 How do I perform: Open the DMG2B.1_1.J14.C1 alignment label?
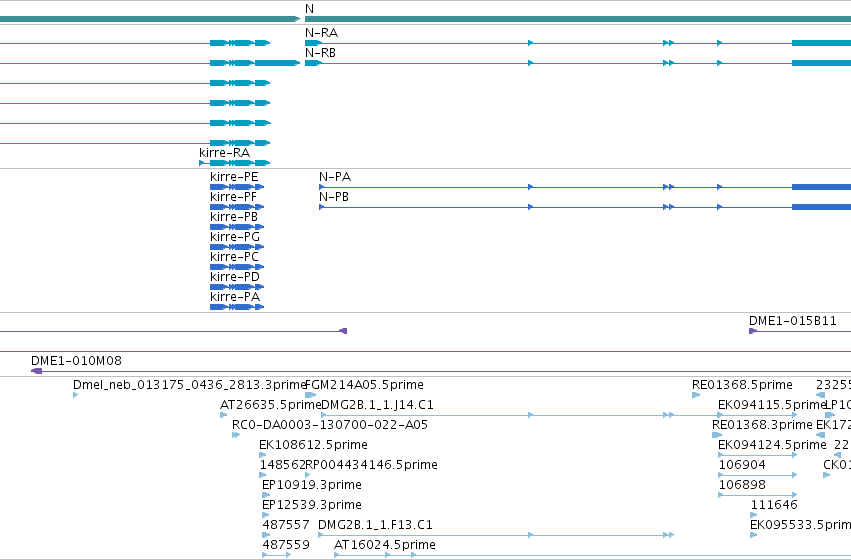point(378,404)
